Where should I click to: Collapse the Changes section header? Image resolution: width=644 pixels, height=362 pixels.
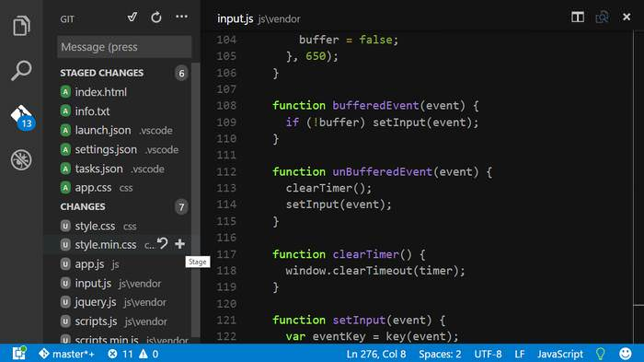click(83, 206)
